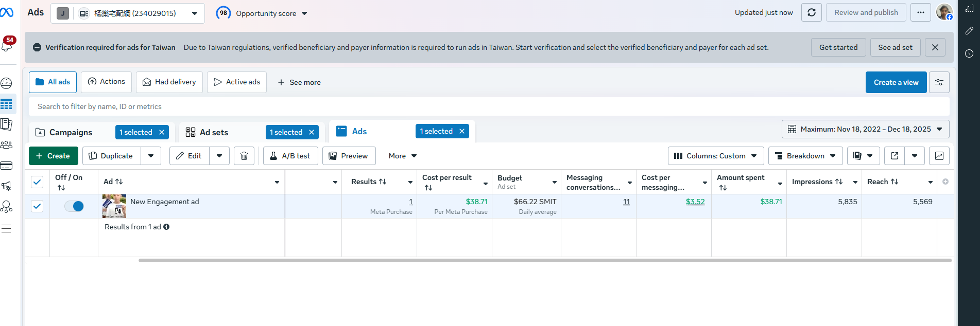This screenshot has height=326, width=980.
Task: Click the green Create button
Action: (x=53, y=156)
